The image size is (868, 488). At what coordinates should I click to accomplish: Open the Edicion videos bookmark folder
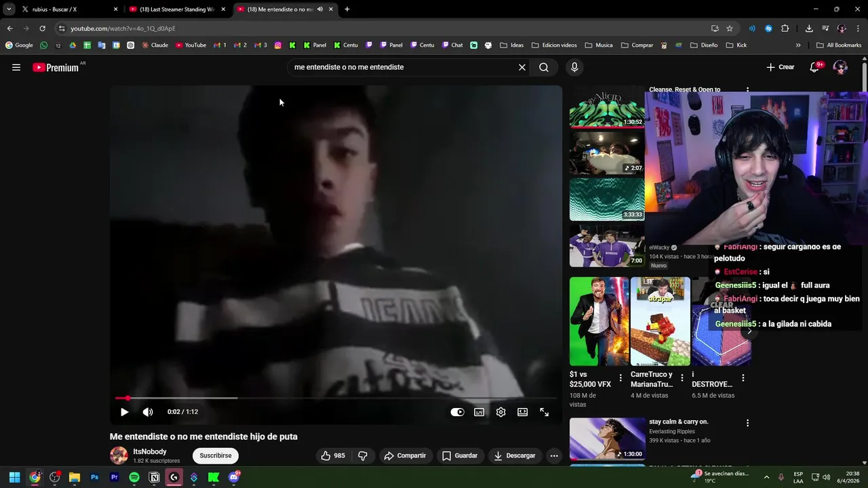554,45
